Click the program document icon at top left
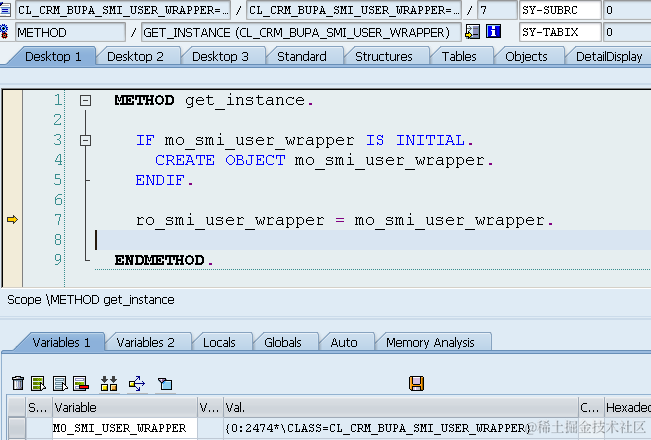 5,9
